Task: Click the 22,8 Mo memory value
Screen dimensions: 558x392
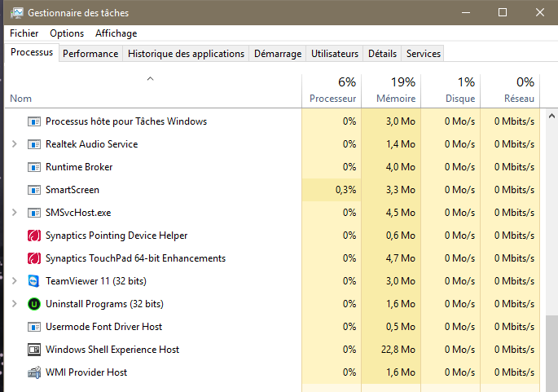Action: pos(398,350)
